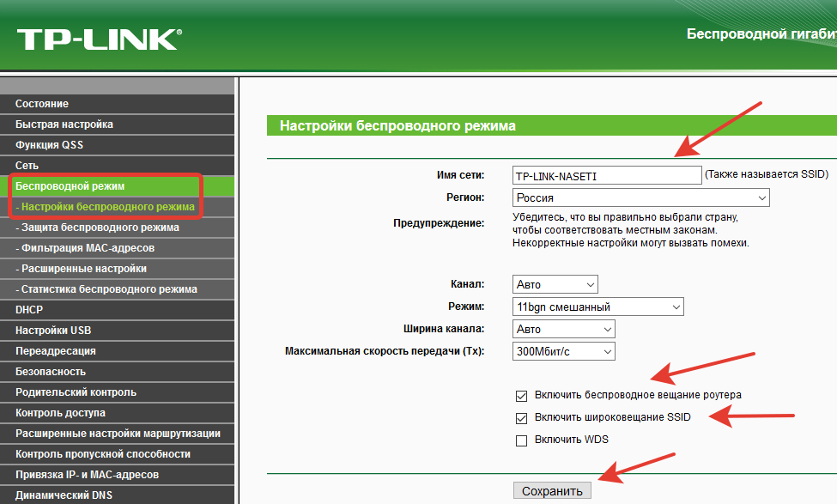Select Контроль доступа menu item
Image resolution: width=837 pixels, height=504 pixels.
coord(117,413)
